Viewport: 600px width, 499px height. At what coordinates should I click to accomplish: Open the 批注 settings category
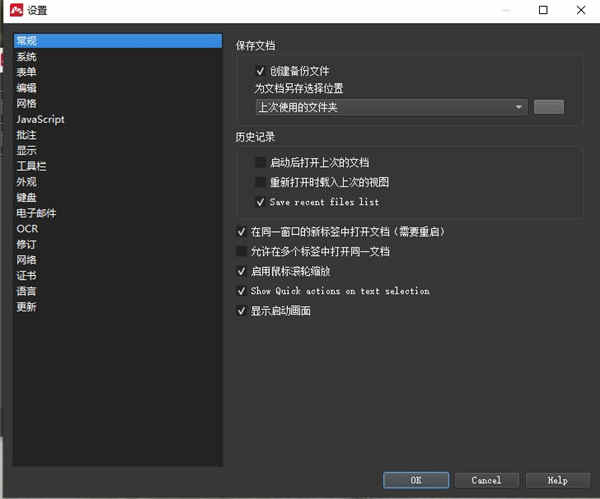[118, 135]
